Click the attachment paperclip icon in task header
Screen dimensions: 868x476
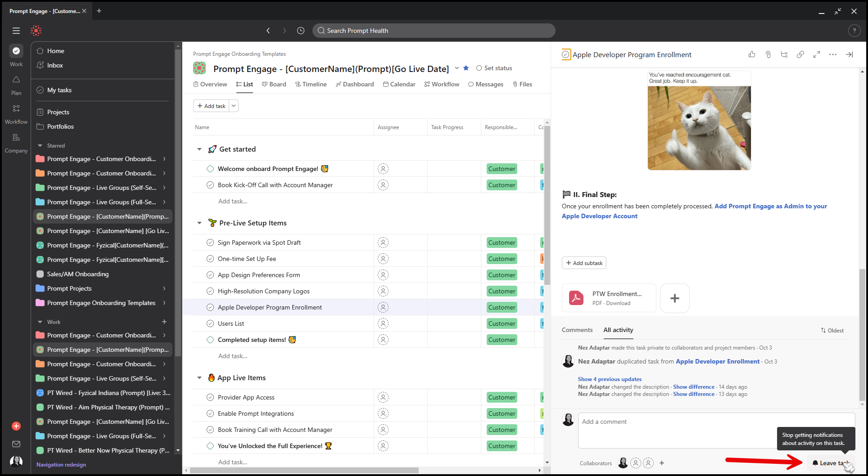pyautogui.click(x=768, y=54)
